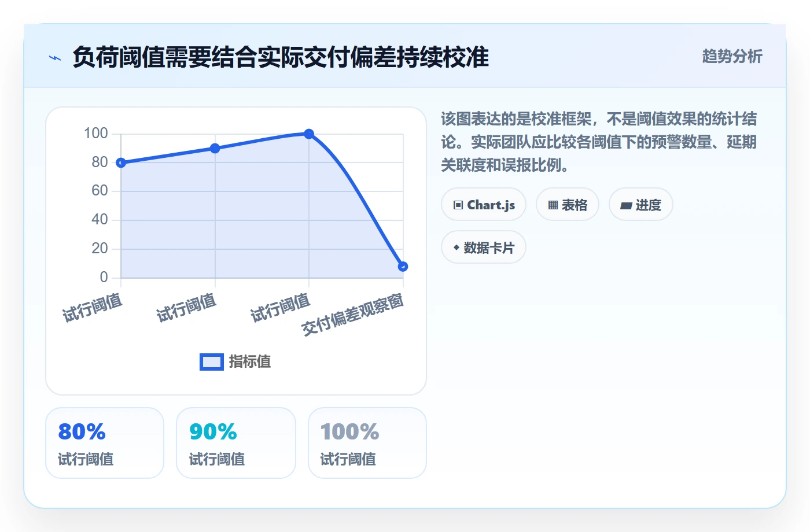Screen dimensions: 810x532
Task: Click the diamond icon in the 数据卡片 chip
Action: coord(456,247)
